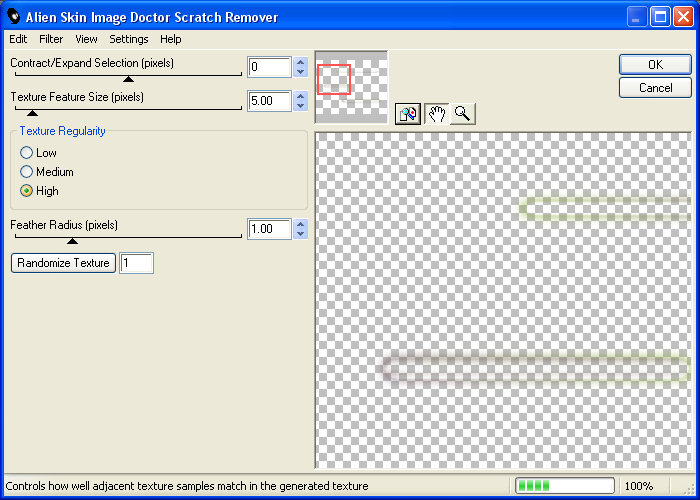Increase Feather Radius with up arrow
The width and height of the screenshot is (700, 500).
pos(301,224)
